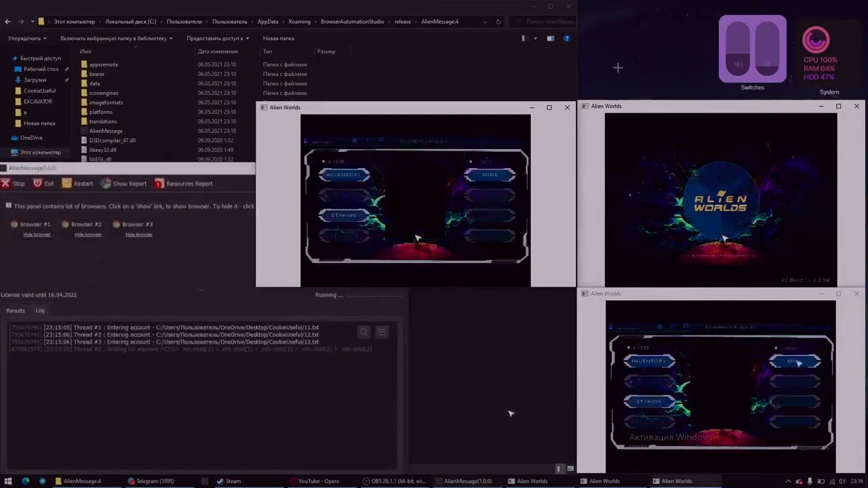Viewport: 868px width, 488px height.
Task: Select the CookieUseful quick access folder
Action: (x=39, y=91)
